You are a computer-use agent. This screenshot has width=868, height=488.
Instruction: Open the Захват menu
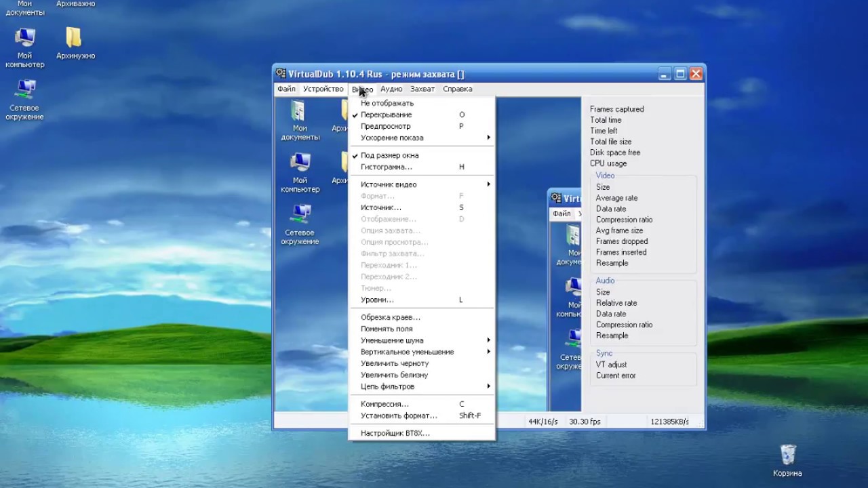coord(422,89)
